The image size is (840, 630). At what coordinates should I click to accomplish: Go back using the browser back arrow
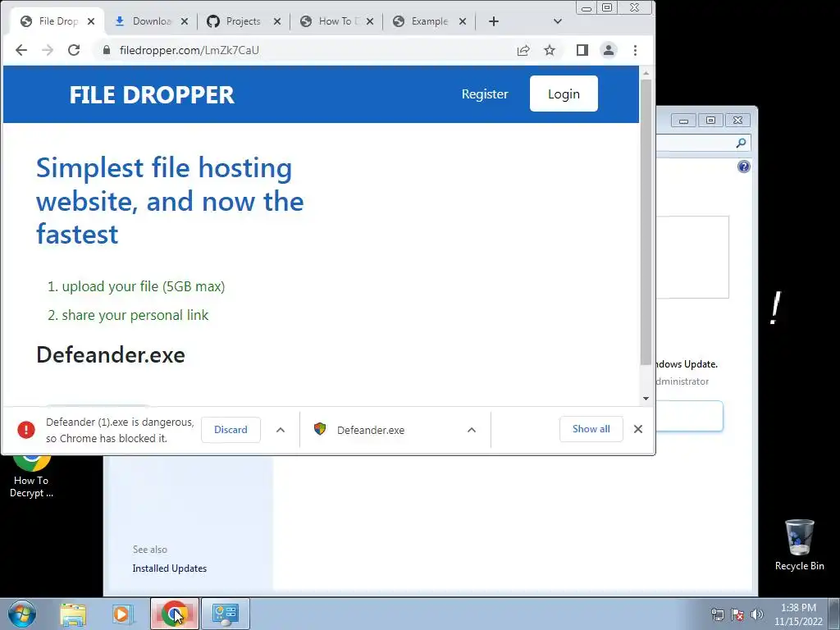coord(21,50)
